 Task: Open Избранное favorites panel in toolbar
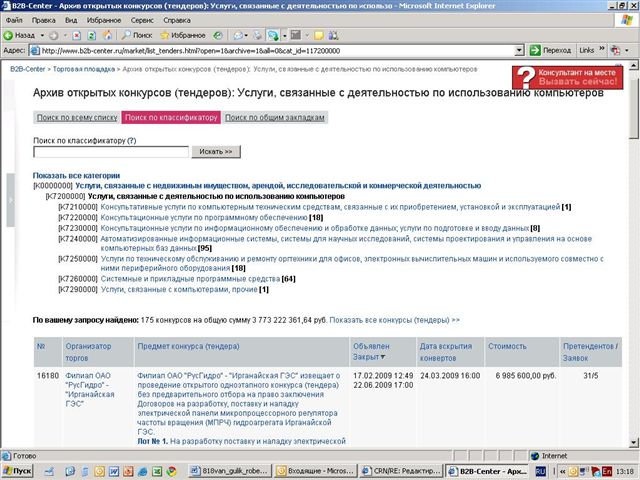pos(183,36)
